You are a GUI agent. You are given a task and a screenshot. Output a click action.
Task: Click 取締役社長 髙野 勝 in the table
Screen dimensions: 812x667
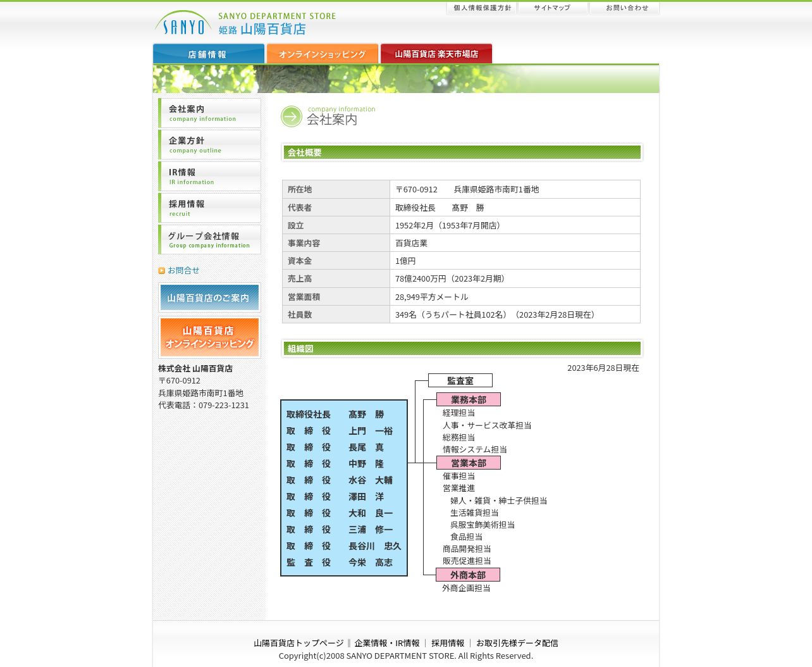click(440, 208)
